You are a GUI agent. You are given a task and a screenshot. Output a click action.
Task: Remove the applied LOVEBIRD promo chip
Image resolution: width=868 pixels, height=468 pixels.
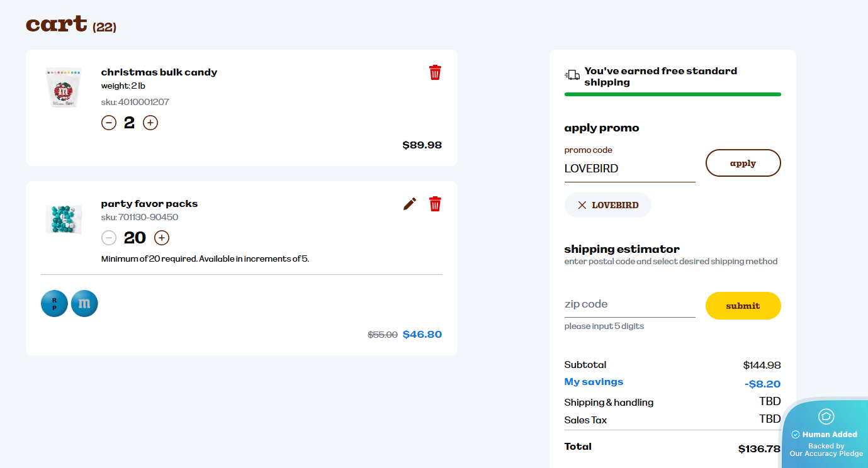[582, 205]
